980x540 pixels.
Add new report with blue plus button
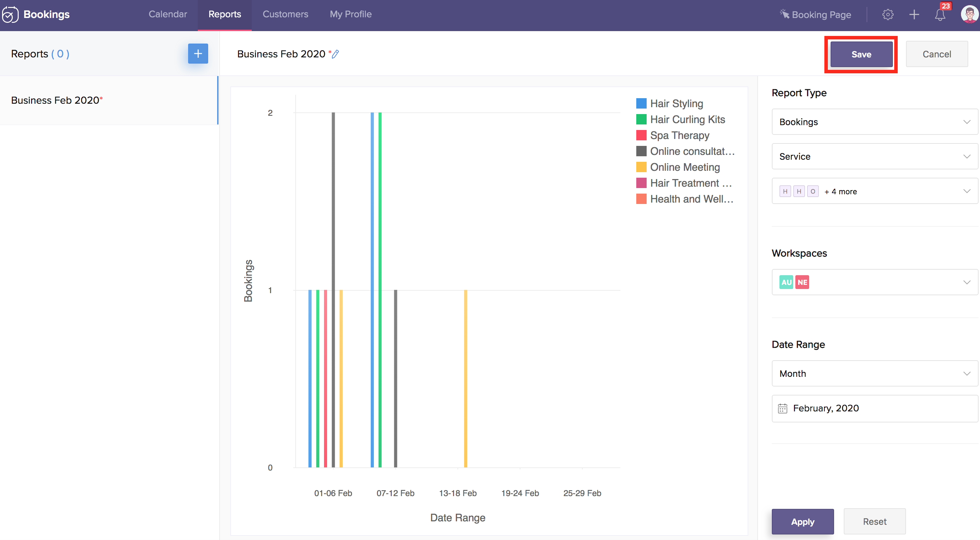tap(198, 54)
